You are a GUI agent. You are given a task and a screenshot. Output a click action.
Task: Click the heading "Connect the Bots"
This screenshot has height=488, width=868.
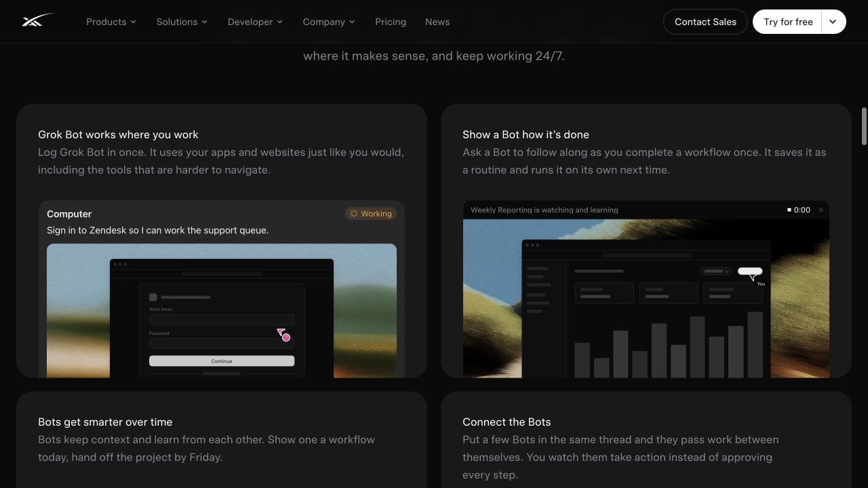point(507,422)
